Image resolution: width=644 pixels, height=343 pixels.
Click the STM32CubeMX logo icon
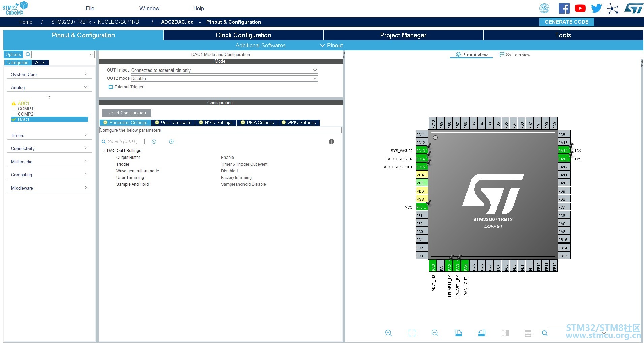pos(15,8)
